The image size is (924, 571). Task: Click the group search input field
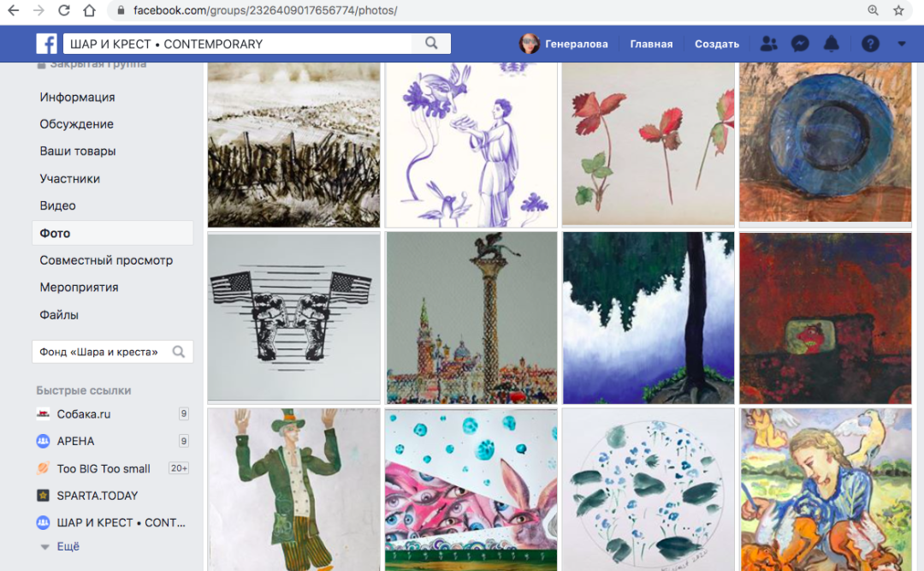point(100,352)
